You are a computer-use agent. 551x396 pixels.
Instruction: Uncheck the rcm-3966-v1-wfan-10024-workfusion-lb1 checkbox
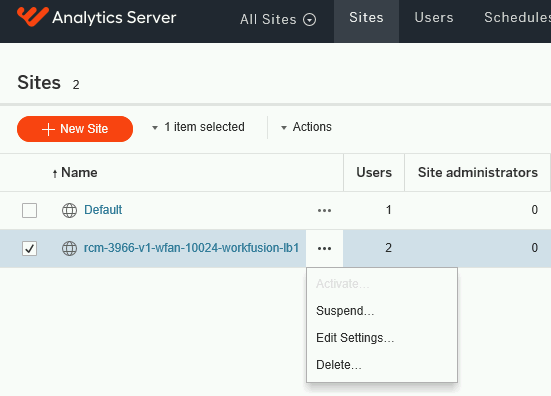coord(30,248)
